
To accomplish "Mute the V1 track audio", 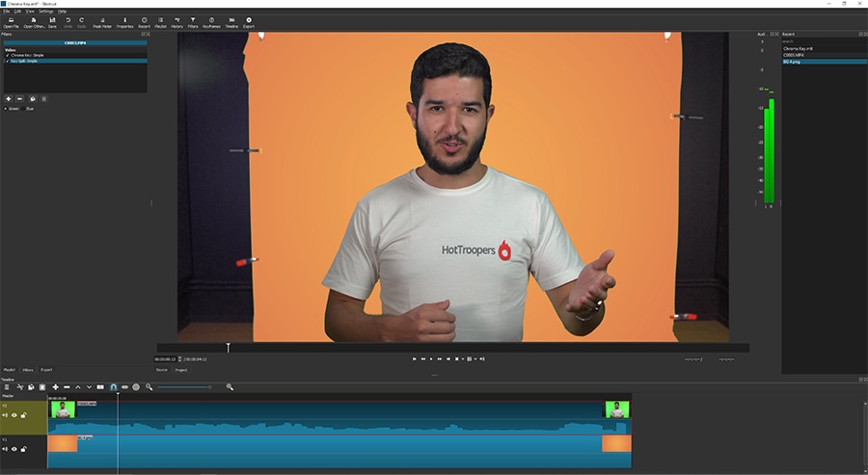I will click(x=5, y=448).
